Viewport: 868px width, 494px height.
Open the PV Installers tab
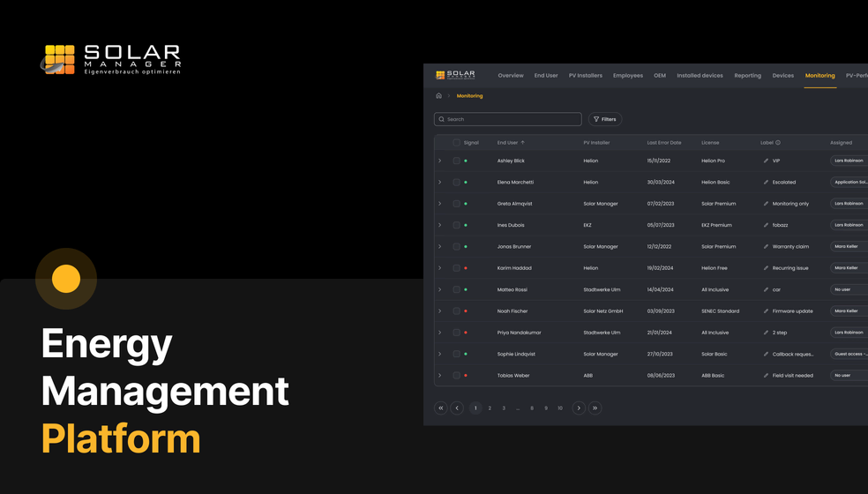click(585, 75)
